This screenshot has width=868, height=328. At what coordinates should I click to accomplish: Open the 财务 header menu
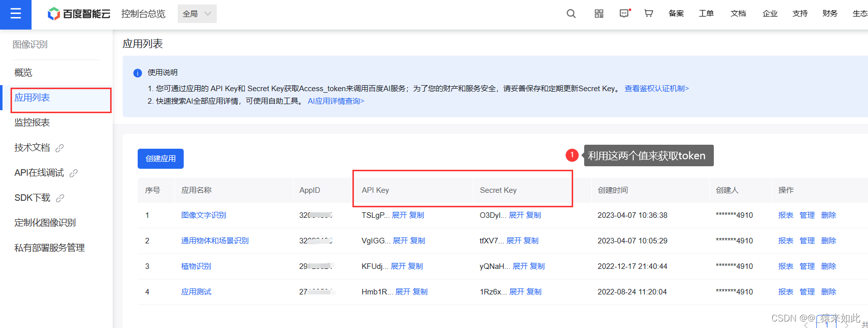click(x=830, y=14)
